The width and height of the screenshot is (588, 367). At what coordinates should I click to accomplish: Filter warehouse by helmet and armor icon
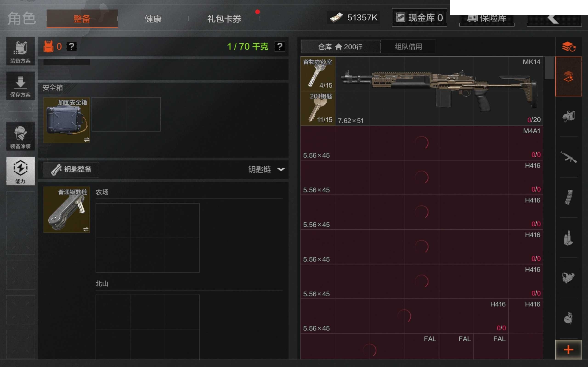(568, 117)
